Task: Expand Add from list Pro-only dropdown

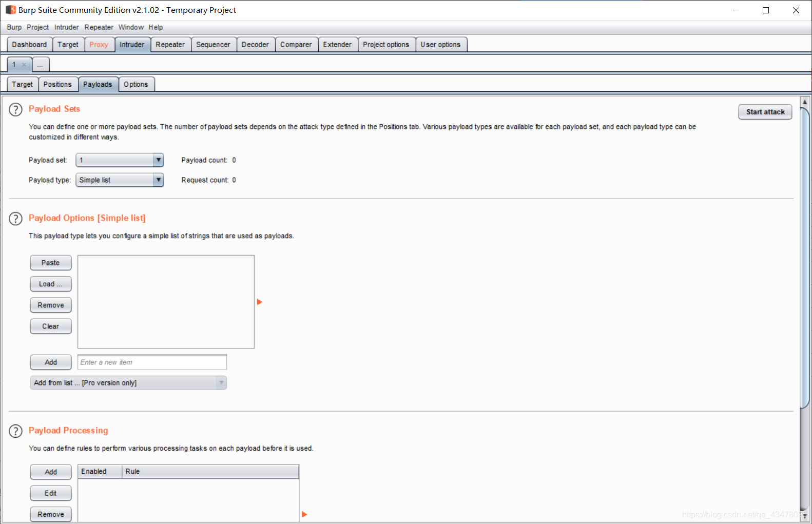Action: [x=128, y=383]
